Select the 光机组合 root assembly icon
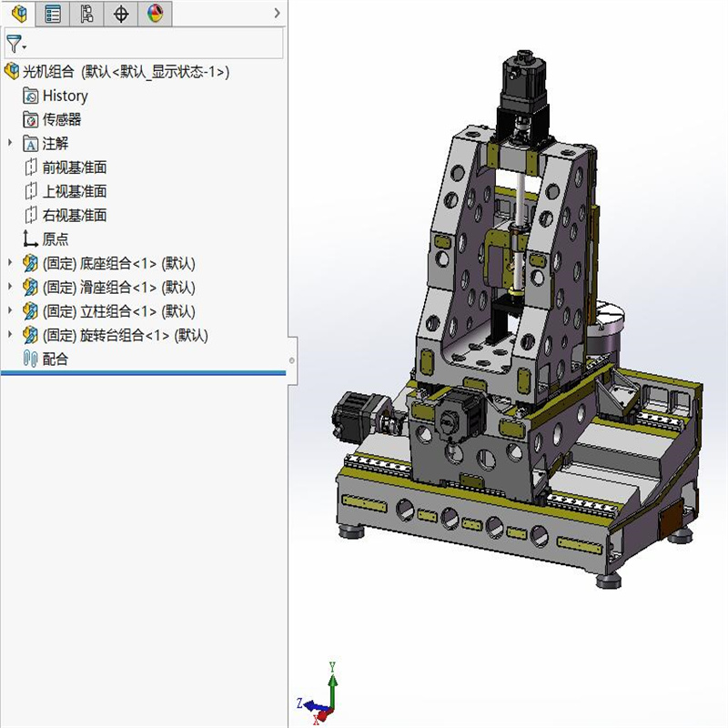This screenshot has height=728, width=728. tap(12, 72)
